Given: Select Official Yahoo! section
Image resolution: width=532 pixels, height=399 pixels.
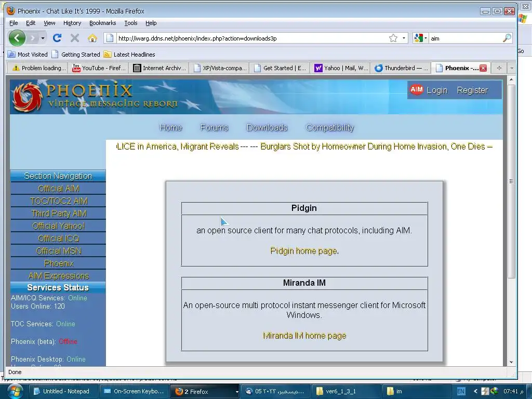Looking at the screenshot, I should click(58, 226).
